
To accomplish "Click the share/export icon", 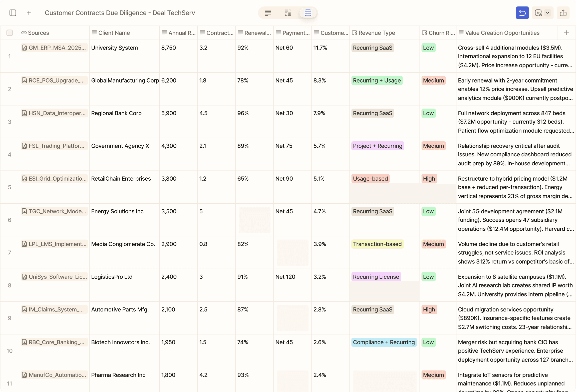I will [563, 13].
